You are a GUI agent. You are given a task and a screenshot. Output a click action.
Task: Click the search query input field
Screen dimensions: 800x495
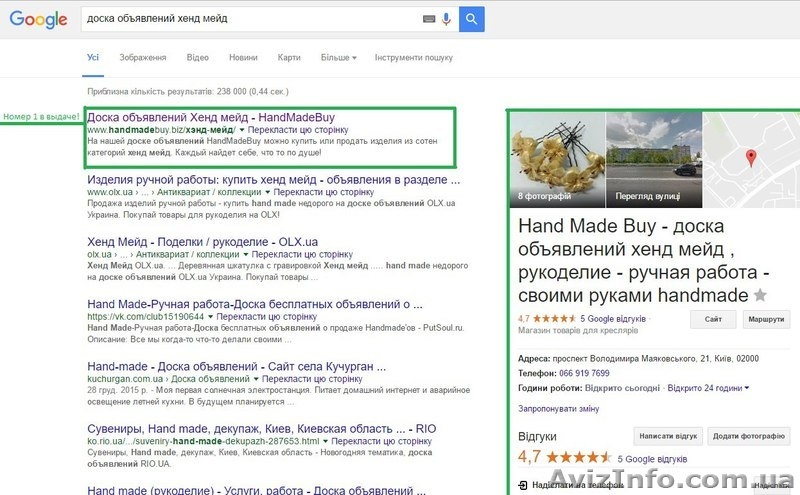coord(250,19)
